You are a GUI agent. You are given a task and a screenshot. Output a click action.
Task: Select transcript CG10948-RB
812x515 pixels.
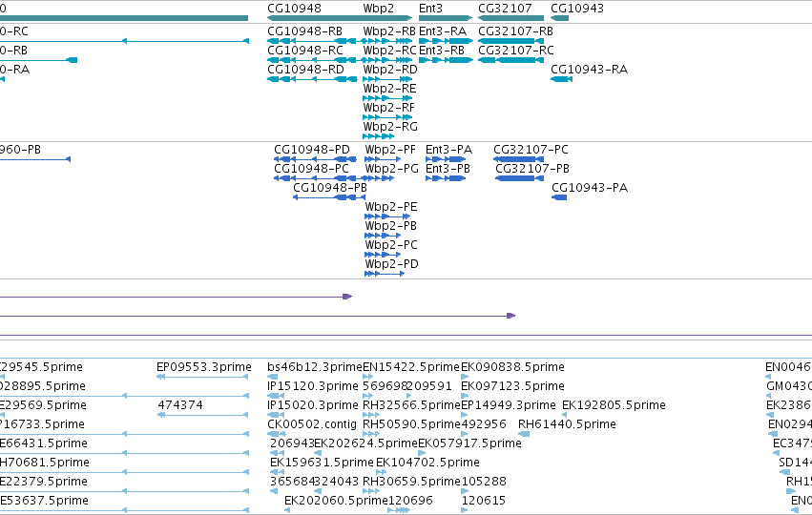(305, 31)
